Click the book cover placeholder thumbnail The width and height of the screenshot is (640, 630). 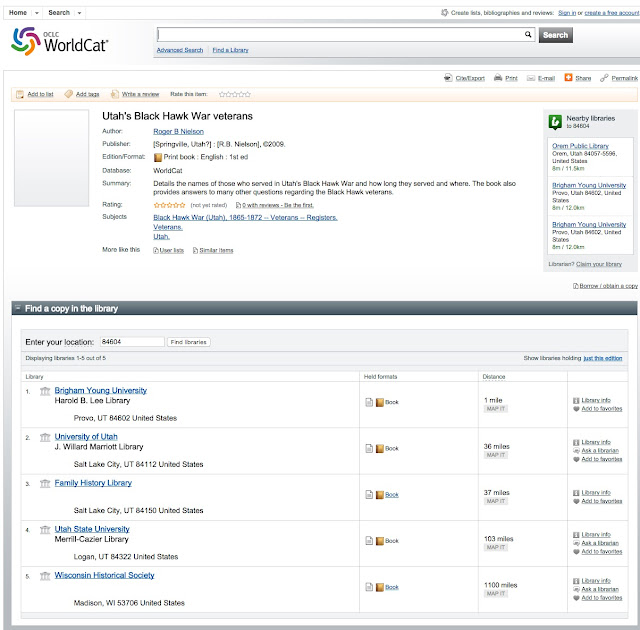(x=51, y=158)
